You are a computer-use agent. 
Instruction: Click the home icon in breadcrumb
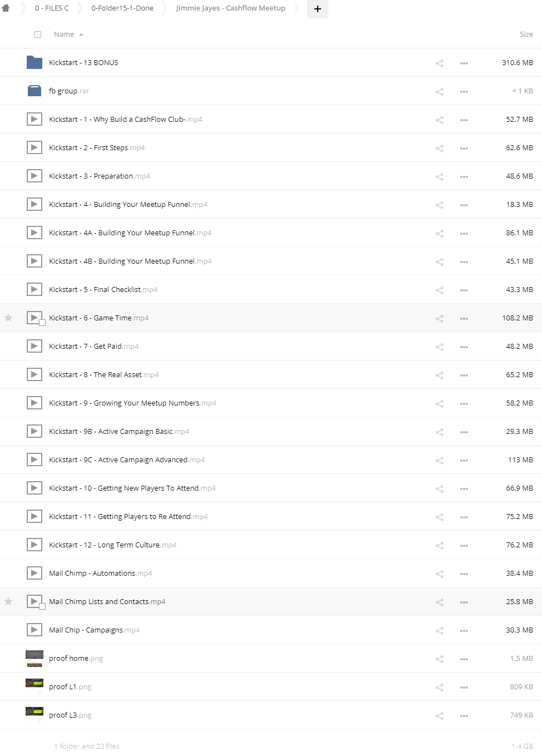click(x=6, y=8)
